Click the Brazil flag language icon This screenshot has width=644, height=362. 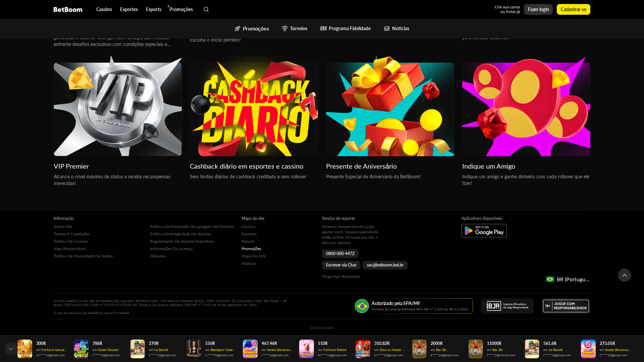click(550, 279)
